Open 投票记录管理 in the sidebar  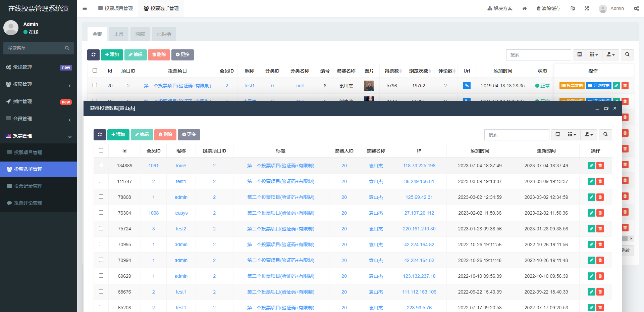point(28,186)
